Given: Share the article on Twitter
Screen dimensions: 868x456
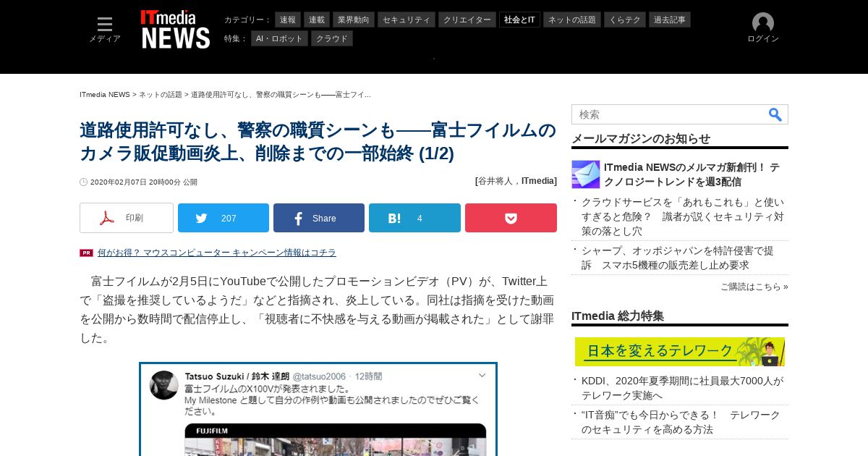Looking at the screenshot, I should click(x=224, y=218).
